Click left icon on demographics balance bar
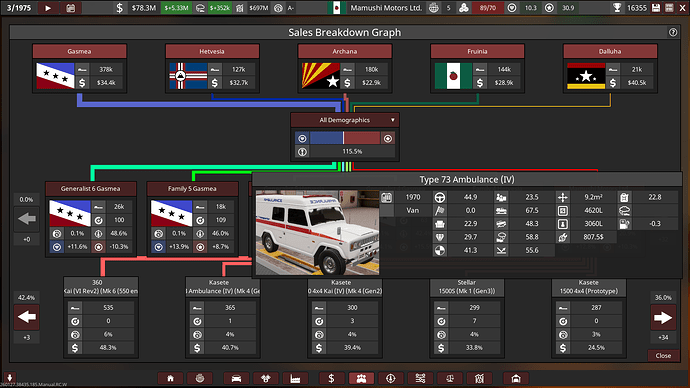 (x=302, y=138)
